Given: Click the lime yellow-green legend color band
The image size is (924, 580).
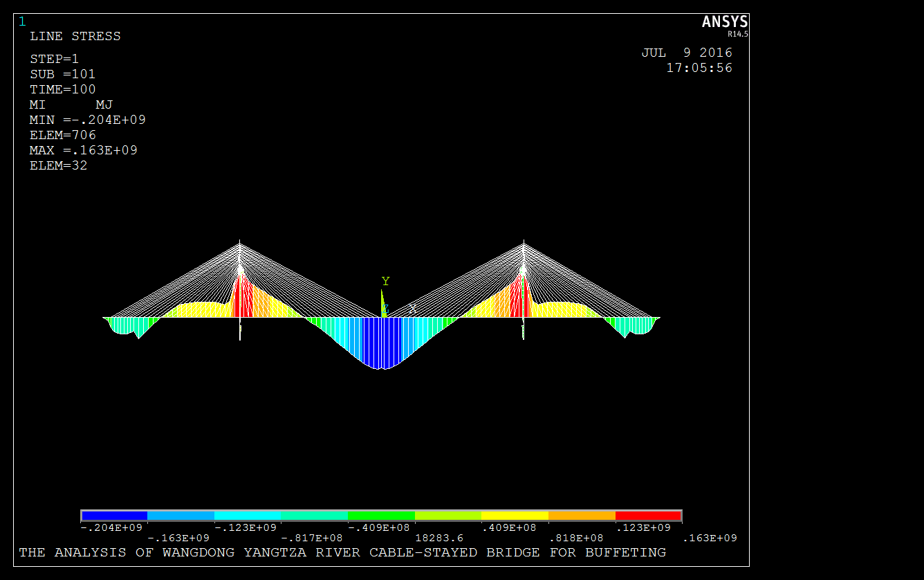Looking at the screenshot, I should tap(448, 516).
